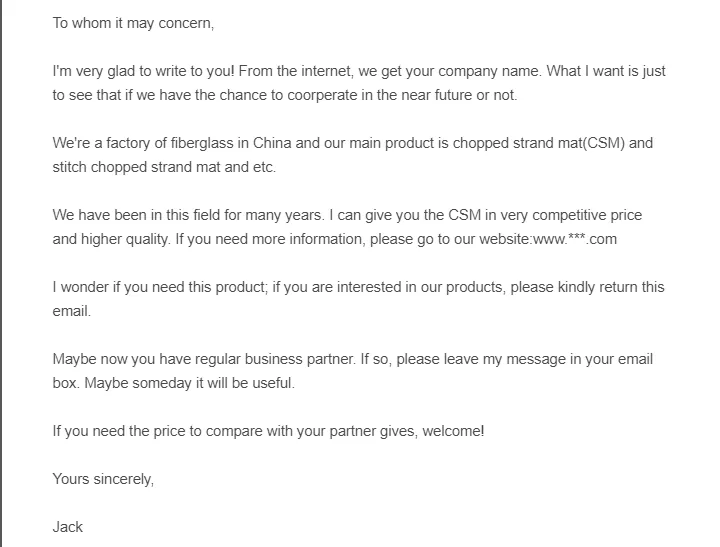Click the "To whom it may concern," greeting
The image size is (720, 547).
(x=133, y=24)
